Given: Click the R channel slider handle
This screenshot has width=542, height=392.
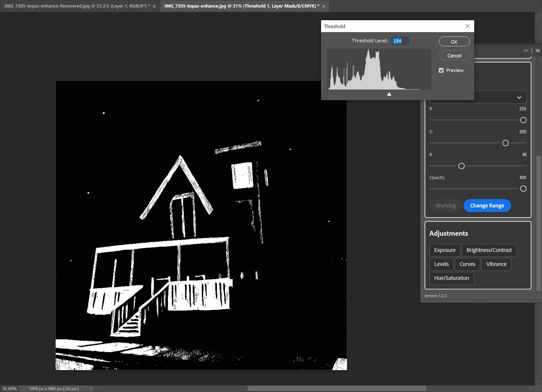Looking at the screenshot, I should (x=523, y=120).
